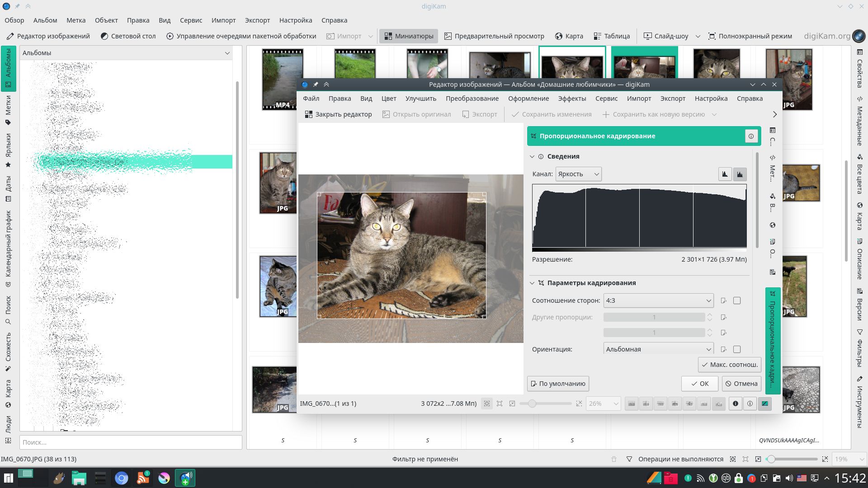This screenshot has height=488, width=868.
Task: Open the Экспорт menu in main window
Action: click(257, 20)
